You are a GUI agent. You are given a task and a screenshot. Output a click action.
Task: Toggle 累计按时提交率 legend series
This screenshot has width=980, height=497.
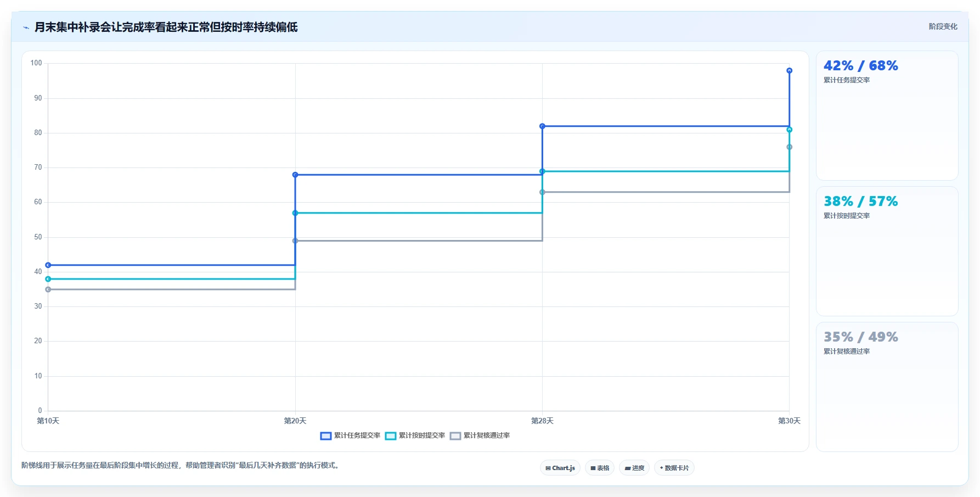(x=415, y=435)
